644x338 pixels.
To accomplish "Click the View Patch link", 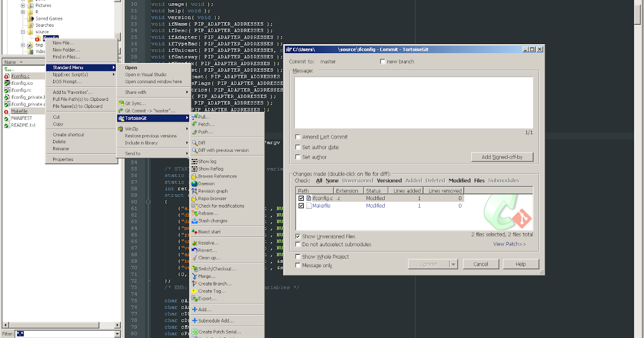I will click(x=509, y=243).
